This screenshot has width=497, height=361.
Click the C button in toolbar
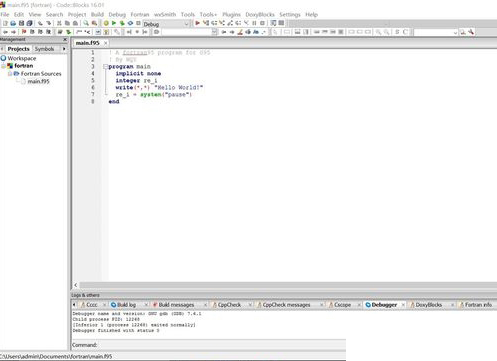point(405,32)
